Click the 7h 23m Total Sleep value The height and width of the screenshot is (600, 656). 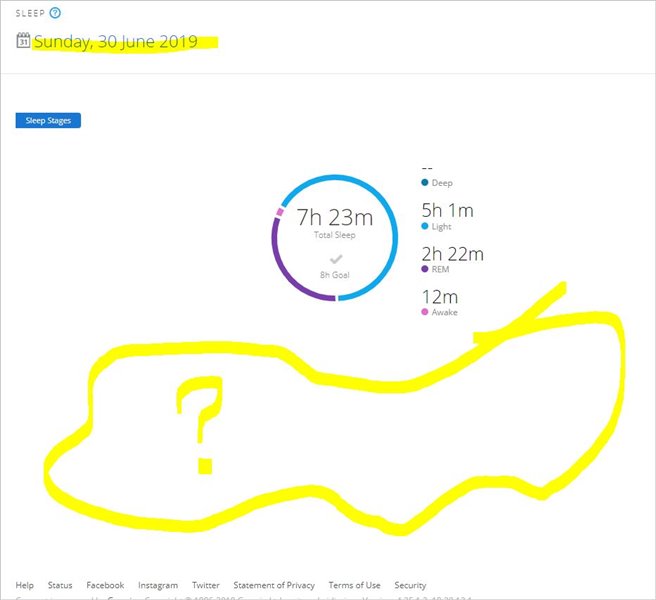(x=335, y=219)
